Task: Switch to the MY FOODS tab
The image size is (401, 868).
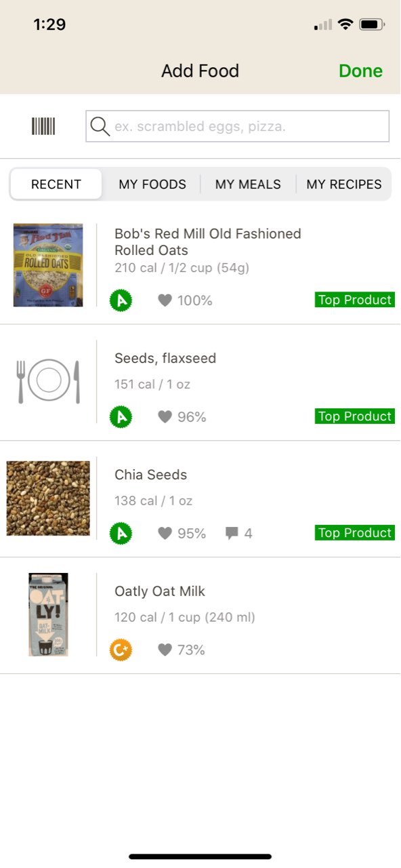Action: click(152, 184)
